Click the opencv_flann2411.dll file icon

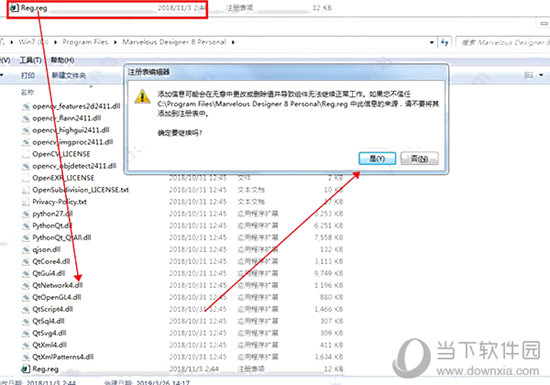pyautogui.click(x=26, y=119)
